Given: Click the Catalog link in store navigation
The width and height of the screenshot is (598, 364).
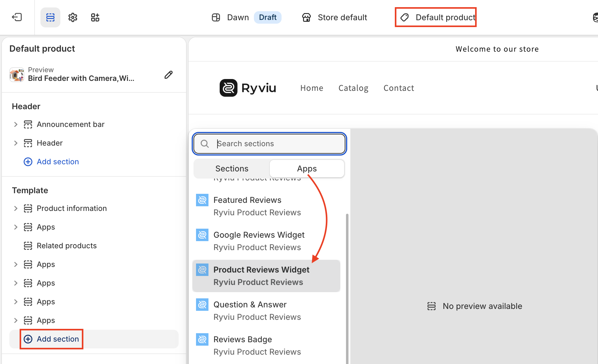Looking at the screenshot, I should (x=353, y=88).
